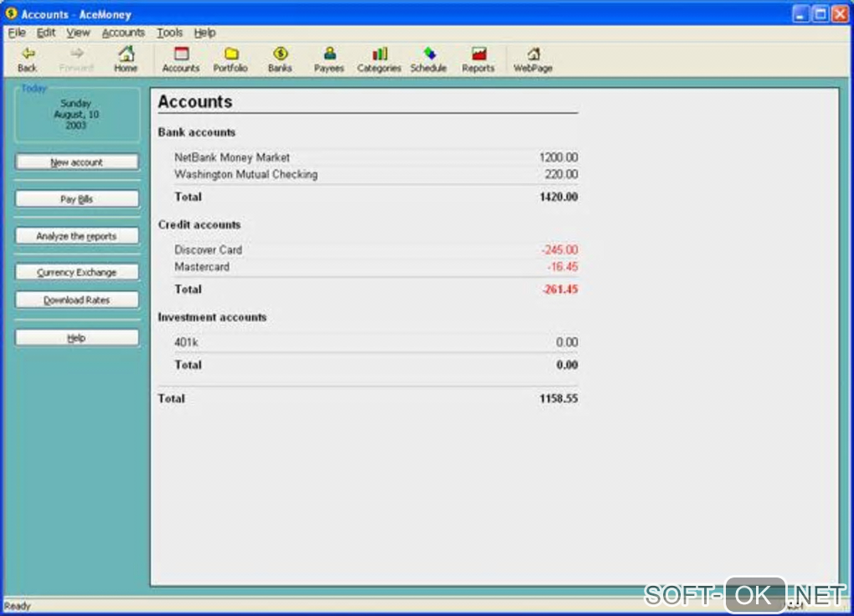The width and height of the screenshot is (854, 616).
Task: Open the Payees toolbar icon
Action: [329, 59]
